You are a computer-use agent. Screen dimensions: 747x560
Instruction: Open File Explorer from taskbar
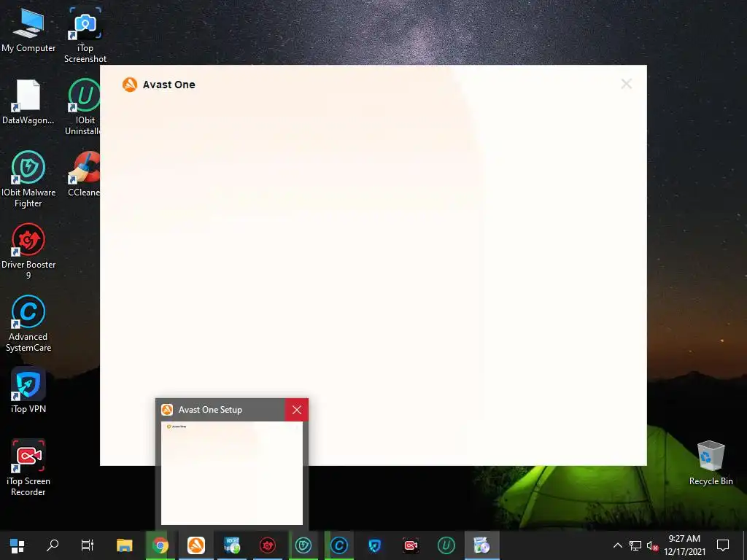[124, 545]
